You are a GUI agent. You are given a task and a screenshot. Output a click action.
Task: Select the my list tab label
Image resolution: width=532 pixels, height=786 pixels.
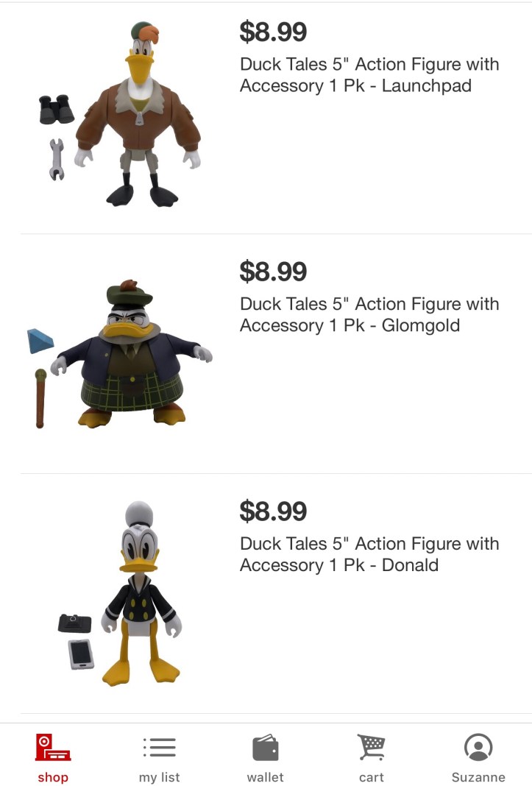tap(160, 777)
